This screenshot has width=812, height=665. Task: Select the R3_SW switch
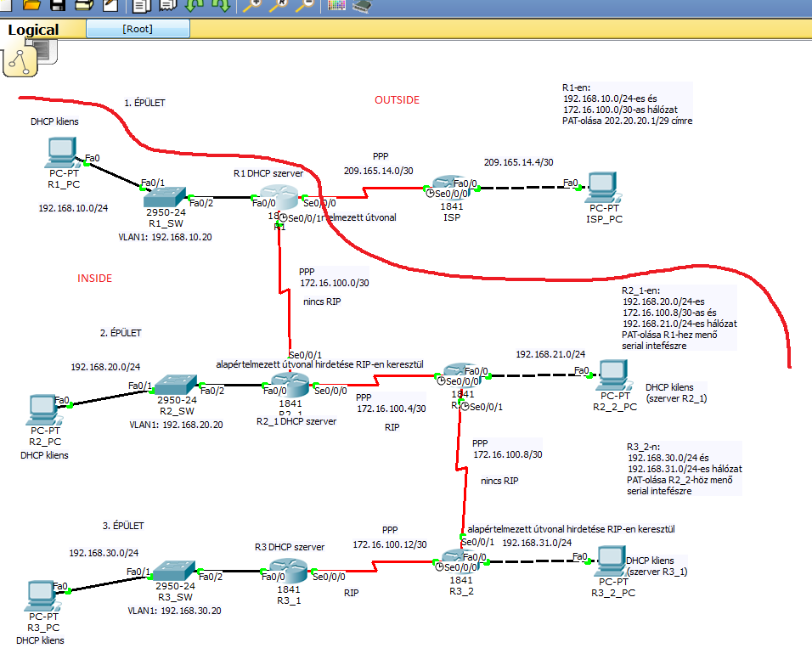174,571
